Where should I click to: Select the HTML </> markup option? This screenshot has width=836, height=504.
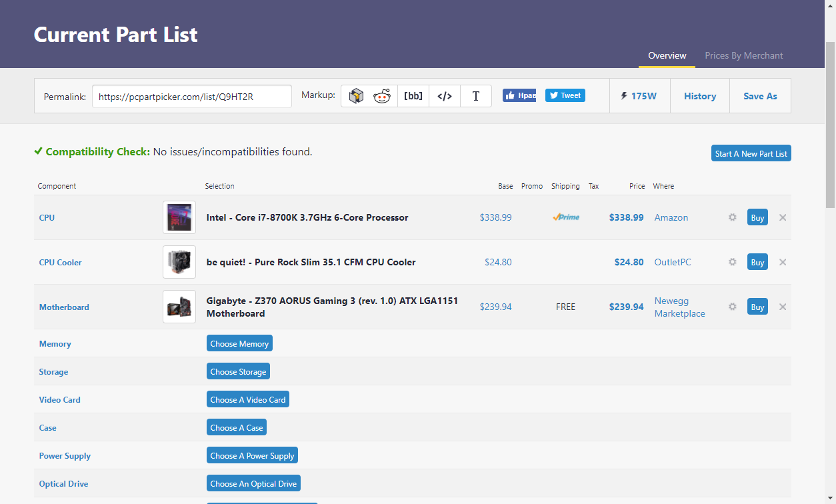click(445, 96)
